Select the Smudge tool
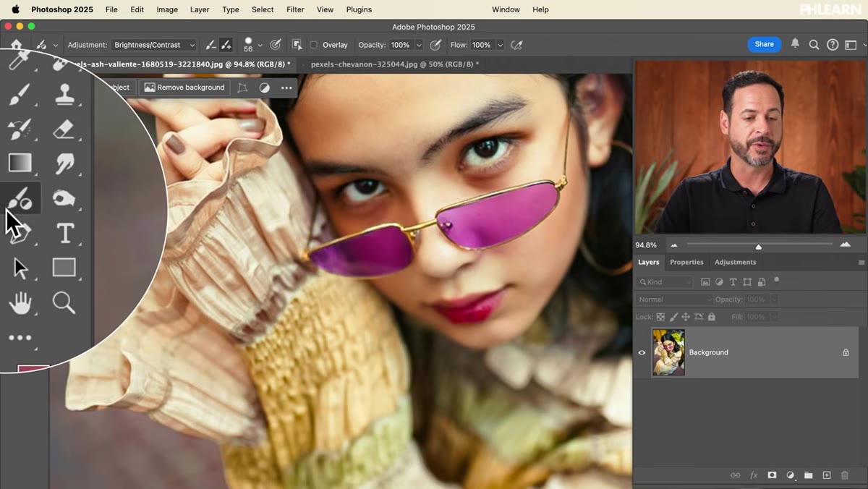The image size is (868, 489). click(64, 163)
